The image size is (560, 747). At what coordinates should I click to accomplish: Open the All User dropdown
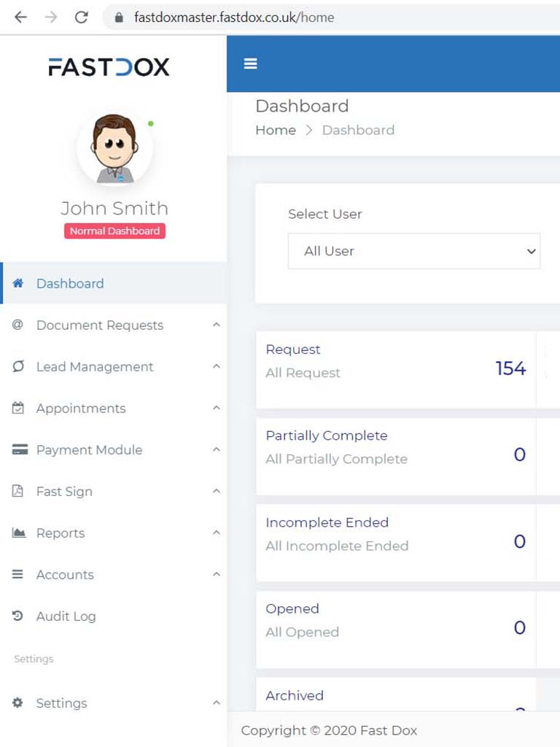pyautogui.click(x=413, y=251)
